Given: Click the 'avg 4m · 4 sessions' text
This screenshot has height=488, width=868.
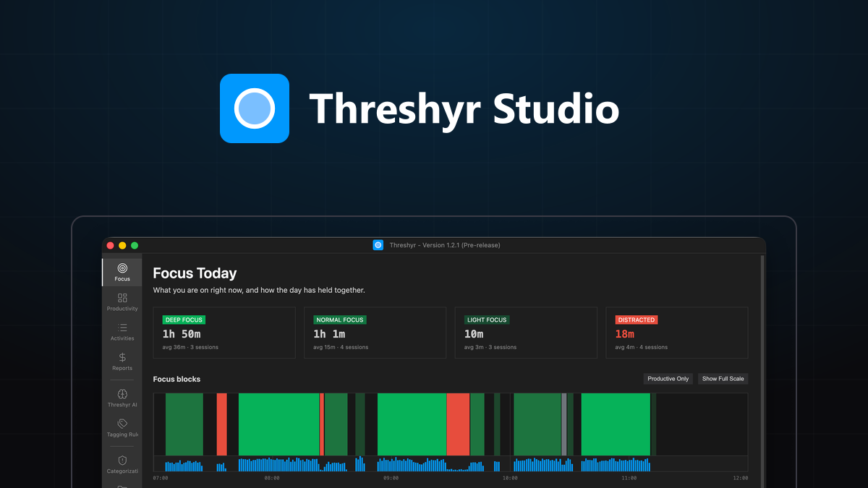Looking at the screenshot, I should coord(642,347).
